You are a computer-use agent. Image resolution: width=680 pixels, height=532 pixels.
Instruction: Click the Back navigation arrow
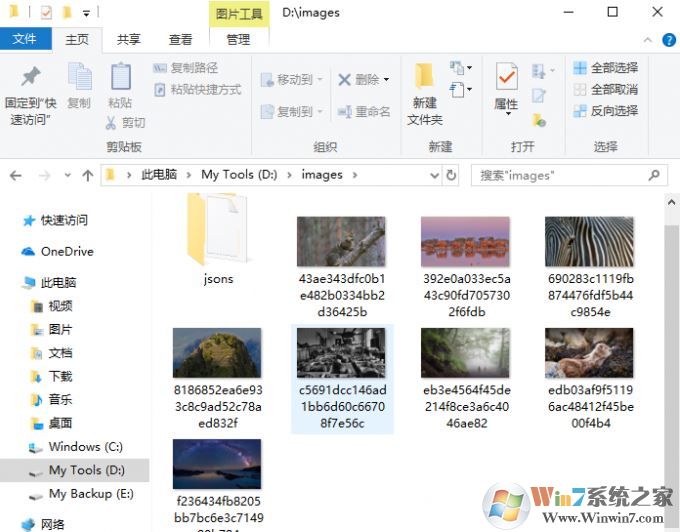16,176
